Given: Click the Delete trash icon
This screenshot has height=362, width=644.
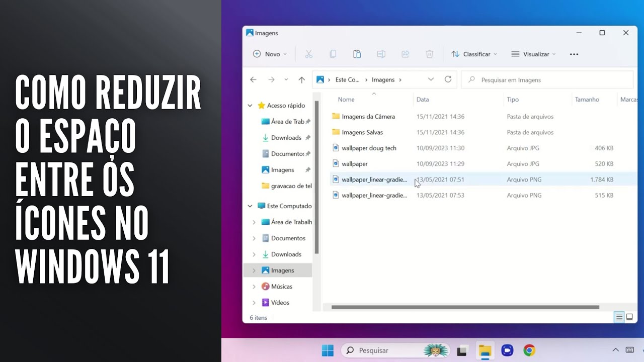Looking at the screenshot, I should [429, 54].
